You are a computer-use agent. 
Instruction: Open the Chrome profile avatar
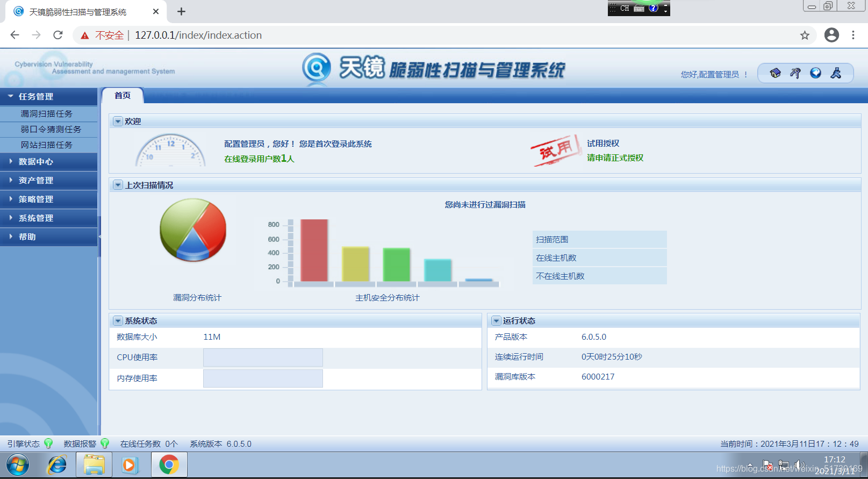[x=831, y=35]
